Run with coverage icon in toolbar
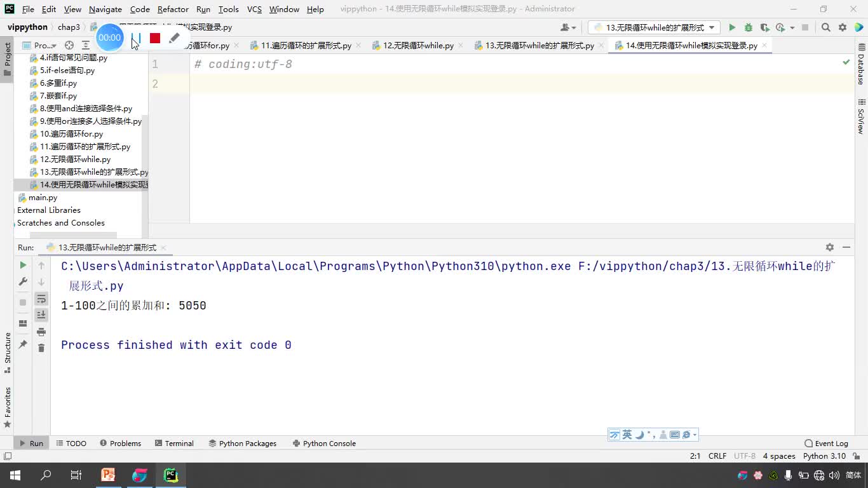Viewport: 868px width, 488px height. 764,27
